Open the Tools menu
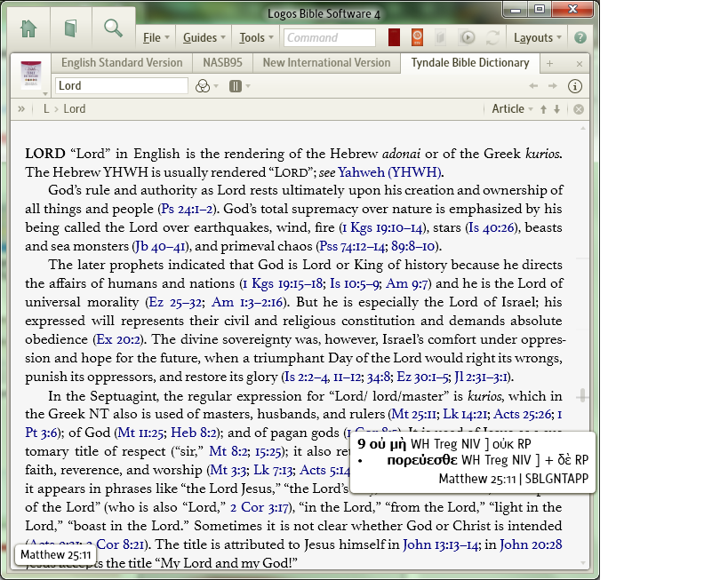The height and width of the screenshot is (580, 728). (256, 37)
